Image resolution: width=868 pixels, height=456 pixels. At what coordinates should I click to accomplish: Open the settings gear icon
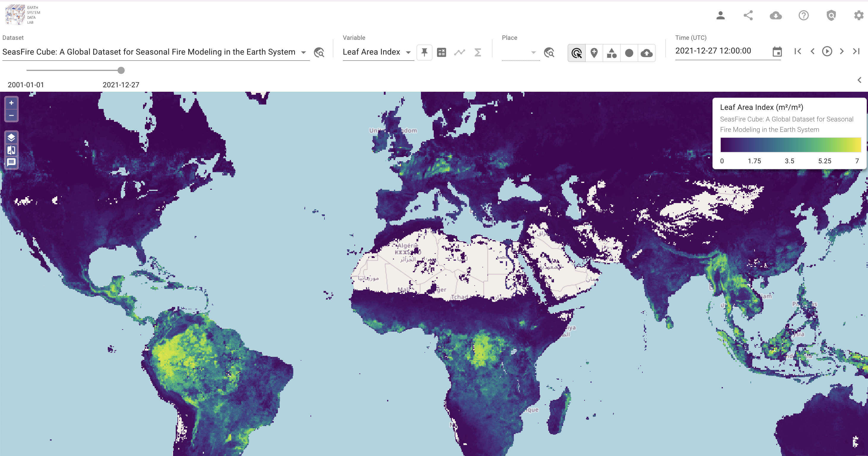pos(859,15)
